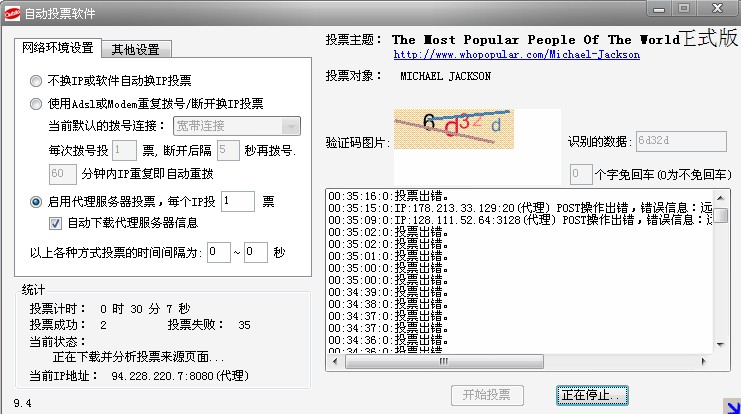Select 使用Adsl或Modem重复拨号 radio option
Viewport: 741px width, 414px height.
[x=37, y=103]
